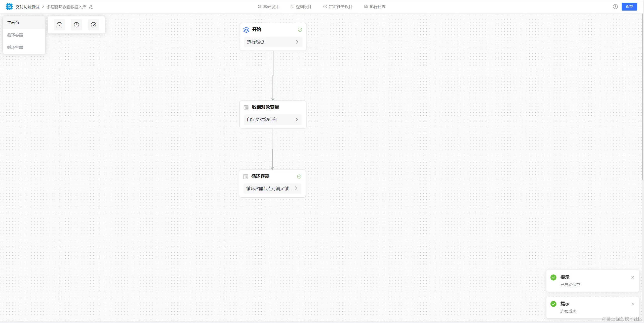Click green check status on 循环容器 node
The width and height of the screenshot is (644, 323).
point(299,177)
